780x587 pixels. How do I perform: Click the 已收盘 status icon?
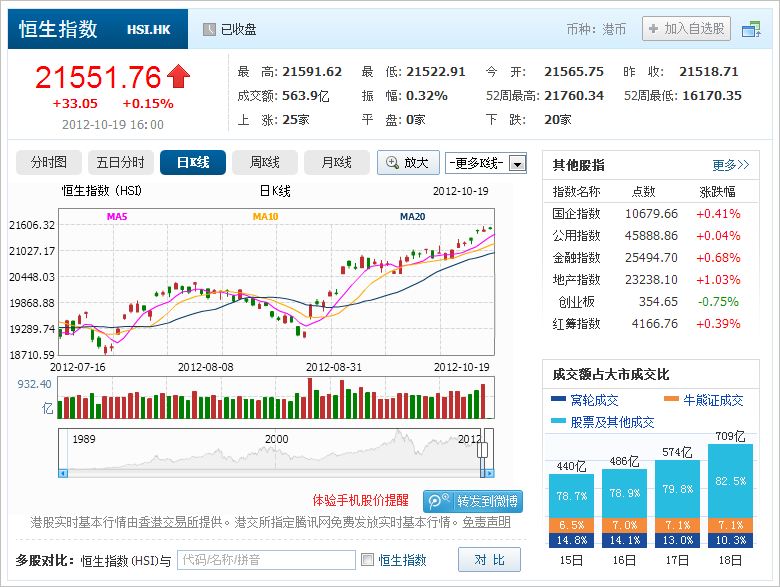[209, 29]
